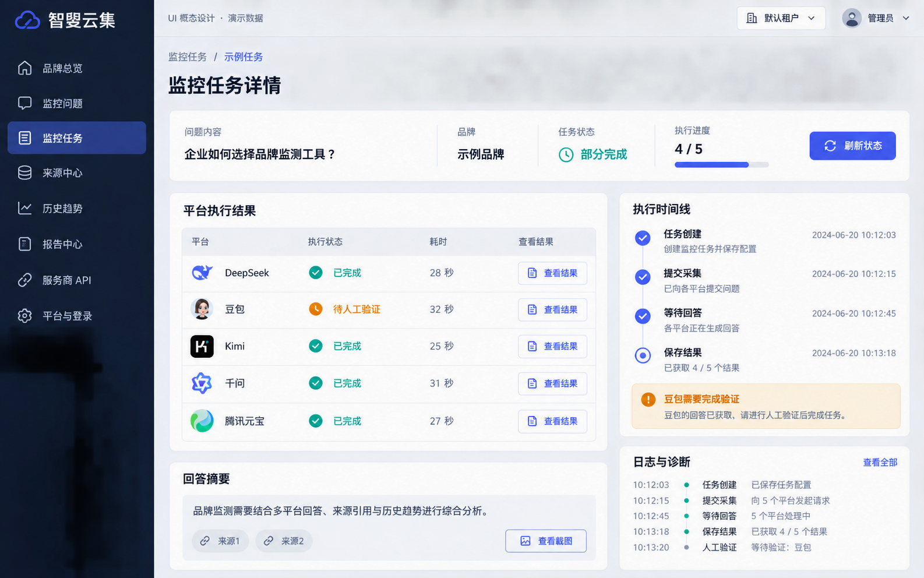The width and height of the screenshot is (924, 578).
Task: Click the 示例任务 breadcrumb link
Action: click(244, 57)
